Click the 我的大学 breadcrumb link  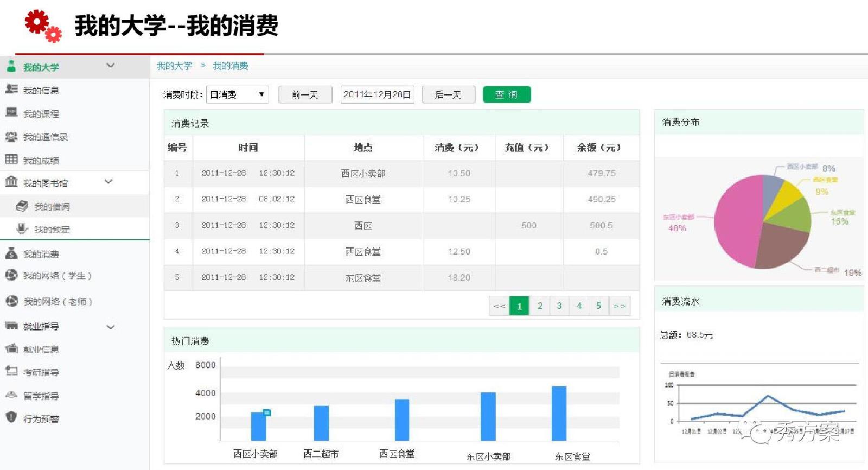point(174,66)
